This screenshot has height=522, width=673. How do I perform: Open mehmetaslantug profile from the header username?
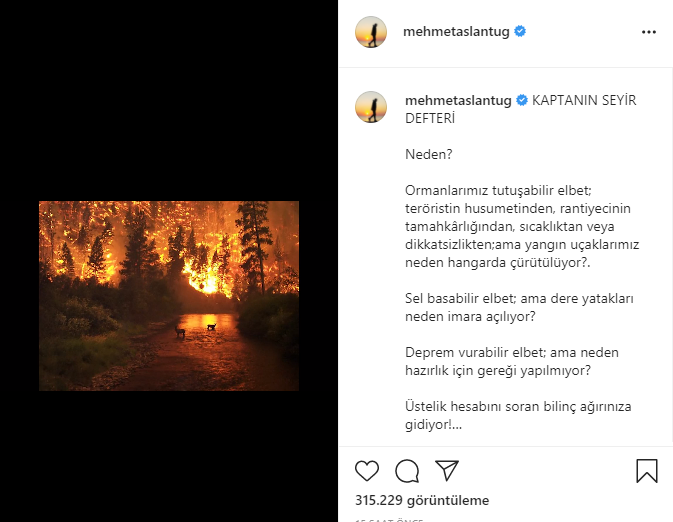pyautogui.click(x=456, y=32)
